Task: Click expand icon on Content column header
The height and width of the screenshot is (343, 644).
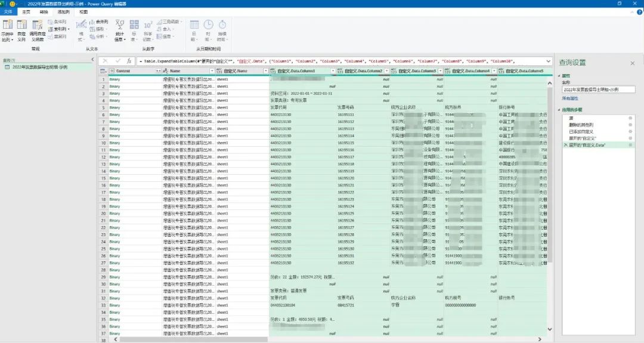Action: coord(158,71)
